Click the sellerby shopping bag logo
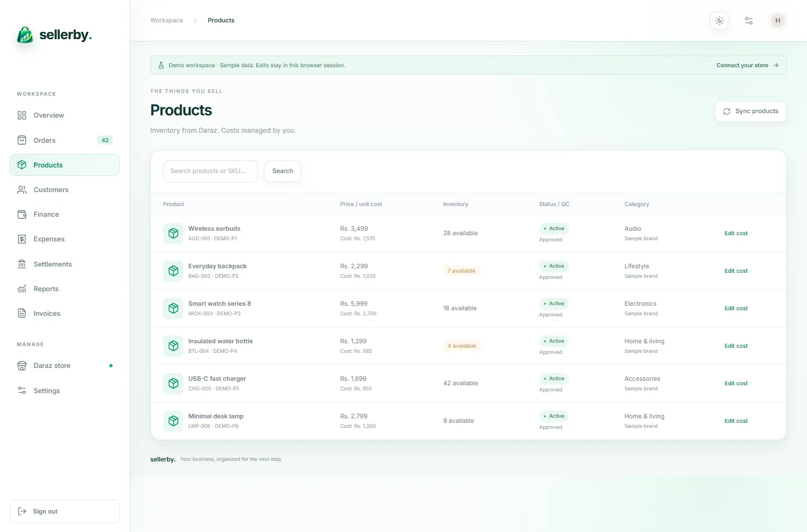807x532 pixels. click(x=25, y=35)
